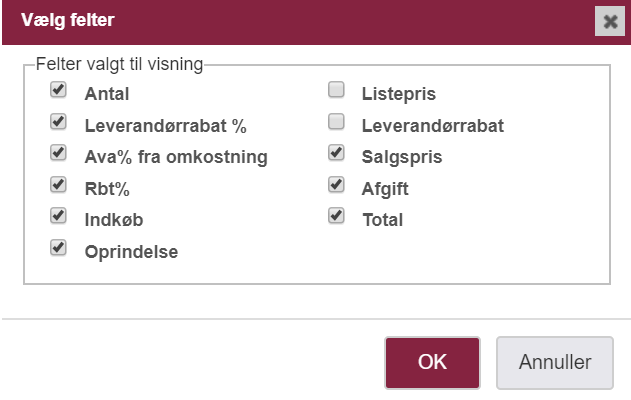
Task: Uncheck the Salgspris checkbox
Action: coord(336,153)
